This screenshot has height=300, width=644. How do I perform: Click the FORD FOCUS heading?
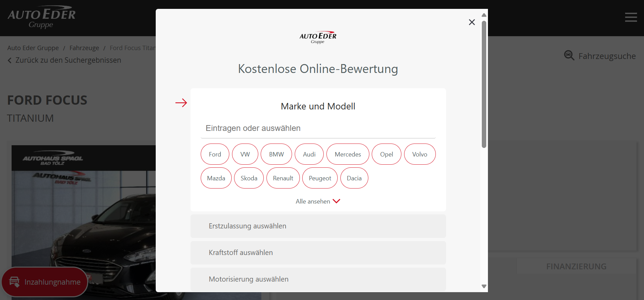47,100
